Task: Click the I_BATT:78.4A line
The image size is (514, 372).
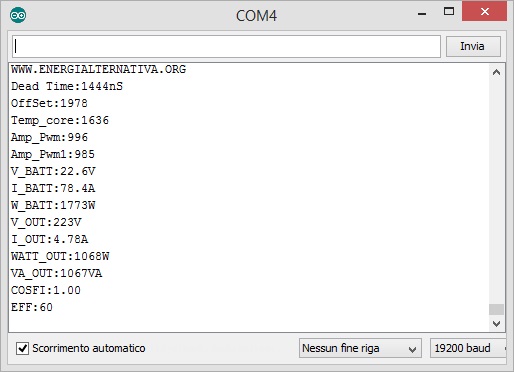Action: pyautogui.click(x=53, y=188)
